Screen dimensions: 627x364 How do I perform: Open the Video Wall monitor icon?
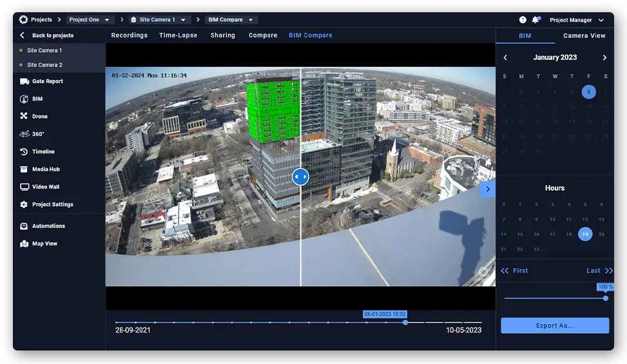point(24,187)
